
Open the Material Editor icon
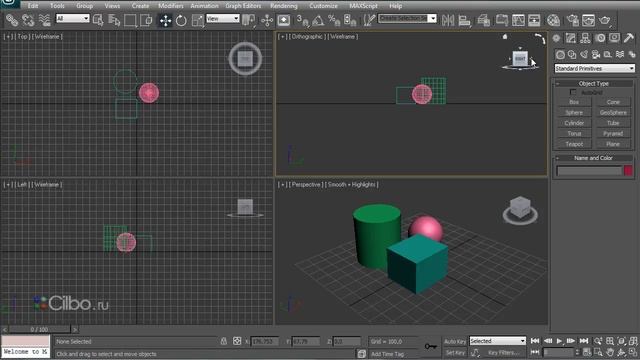click(553, 20)
